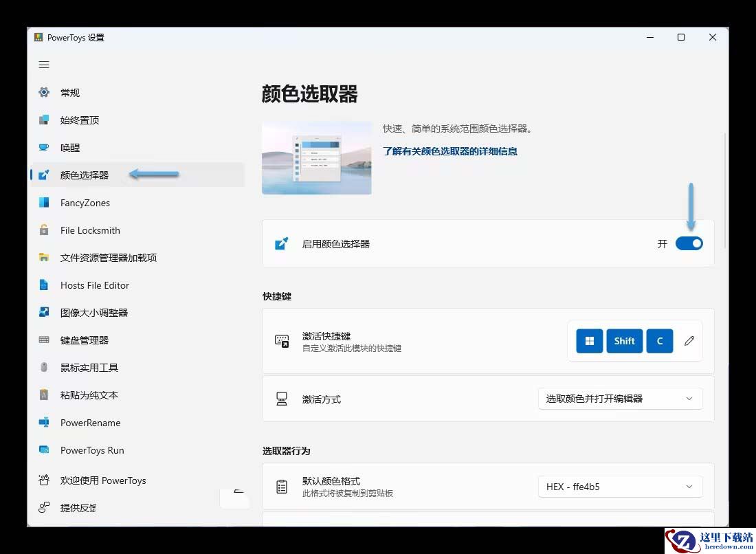
Task: Click the Image Resizer (图像大小调整器) icon
Action: pos(44,313)
